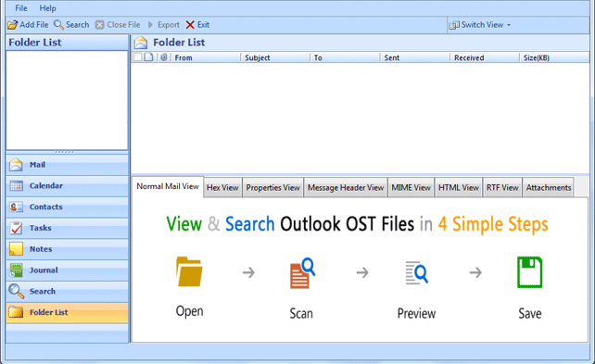Screen dimensions: 595x364
Task: Click the Export arrow icon
Action: tap(150, 25)
